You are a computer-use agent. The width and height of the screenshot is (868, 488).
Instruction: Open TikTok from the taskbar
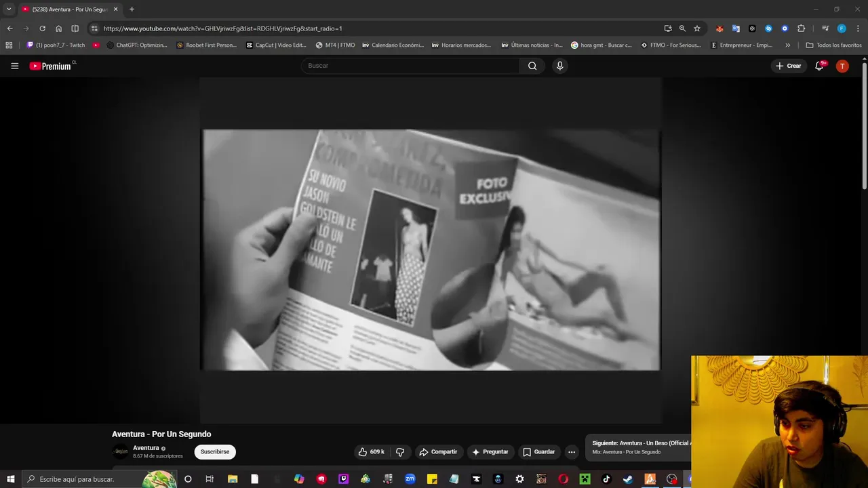pos(606,479)
